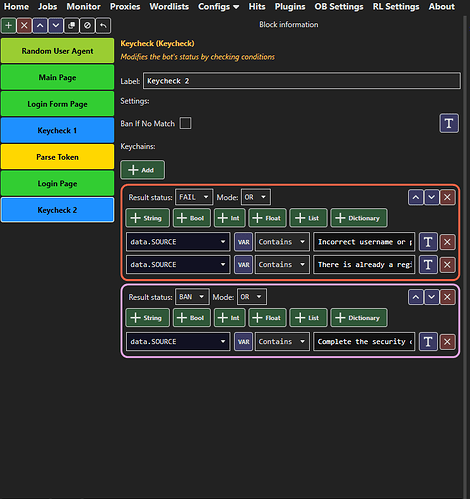This screenshot has width=470, height=499.
Task: Click the clone block icon
Action: (71, 26)
